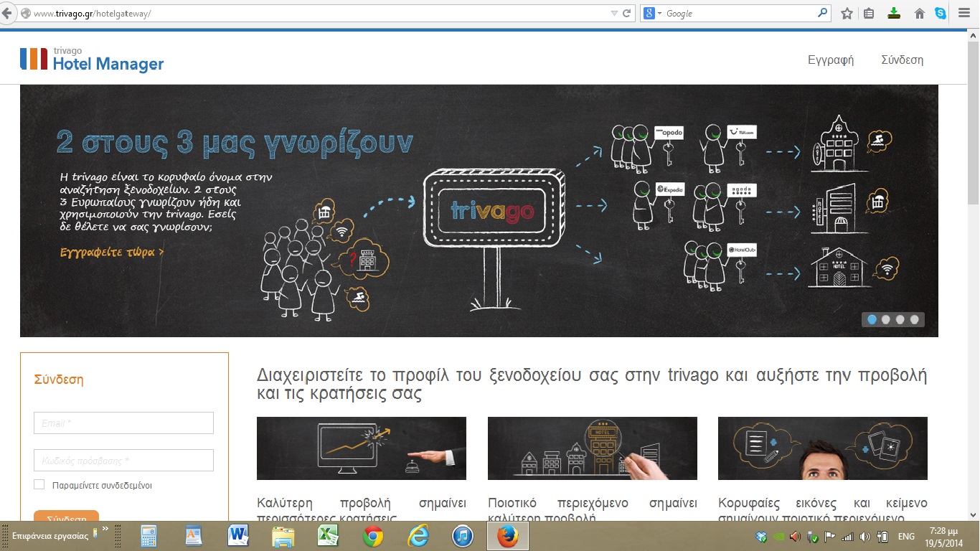Open the hotel magnifier street thumbnail
Screen dimensions: 980x551
593,448
